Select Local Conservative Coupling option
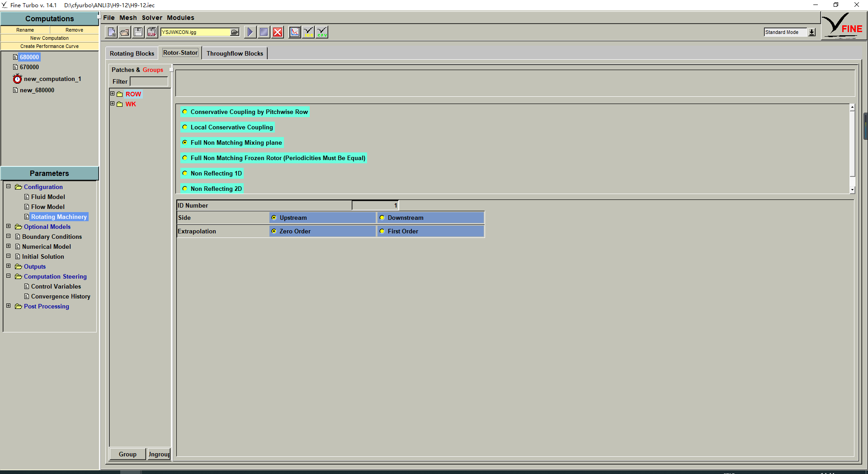This screenshot has width=868, height=474. pos(185,128)
